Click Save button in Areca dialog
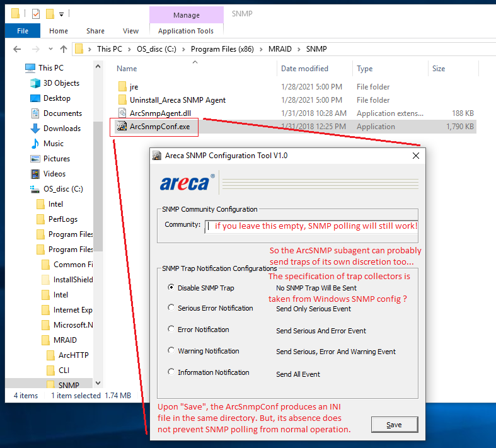Screen dimensions: 496x448 (x=395, y=425)
